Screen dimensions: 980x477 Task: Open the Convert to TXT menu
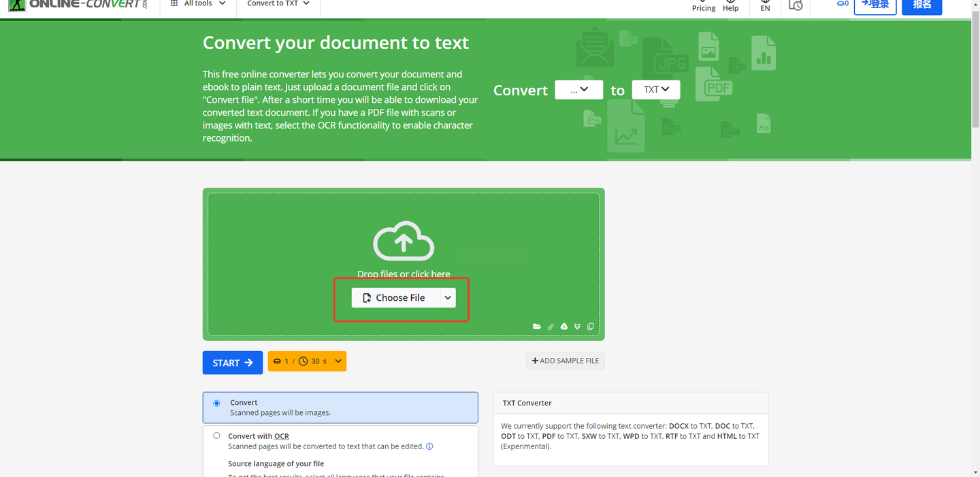tap(278, 4)
